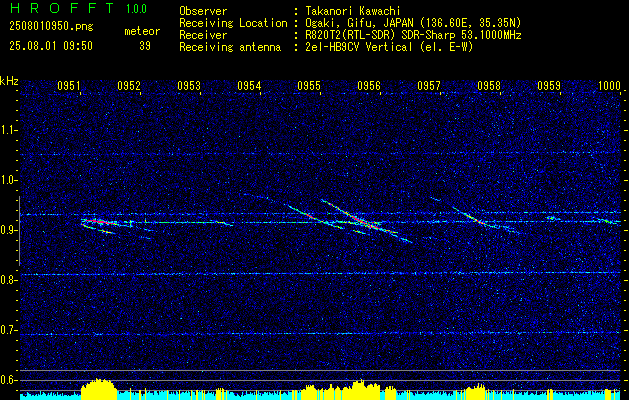Screen dimensions: 629x400
Task: Click the Observer field label
Action: pyautogui.click(x=203, y=12)
